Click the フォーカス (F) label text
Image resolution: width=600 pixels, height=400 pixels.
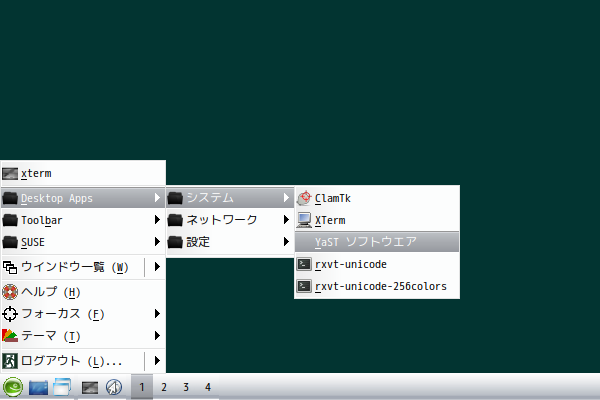click(x=63, y=314)
